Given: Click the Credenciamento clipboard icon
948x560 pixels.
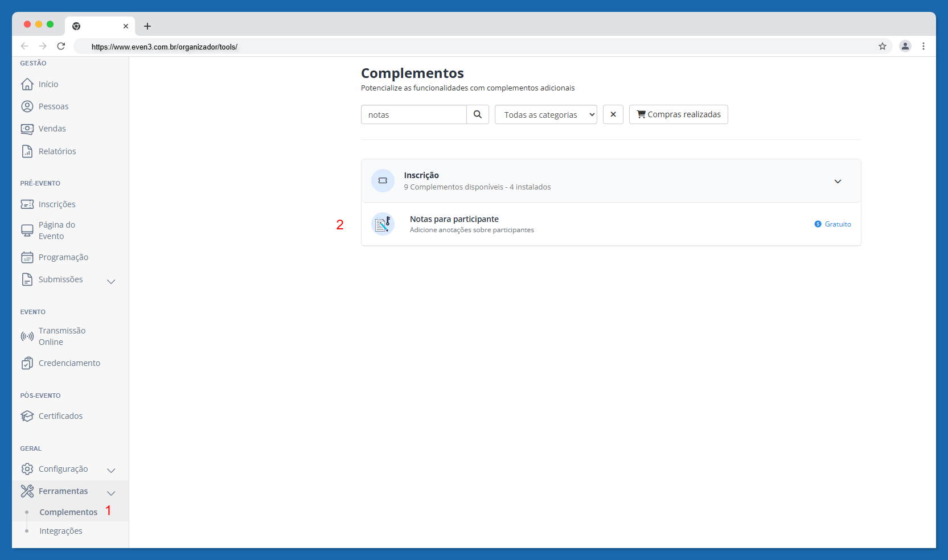Looking at the screenshot, I should point(27,363).
